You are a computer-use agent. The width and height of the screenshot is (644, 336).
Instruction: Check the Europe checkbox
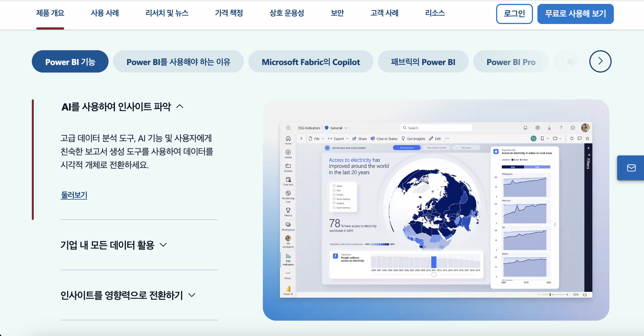(x=334, y=195)
